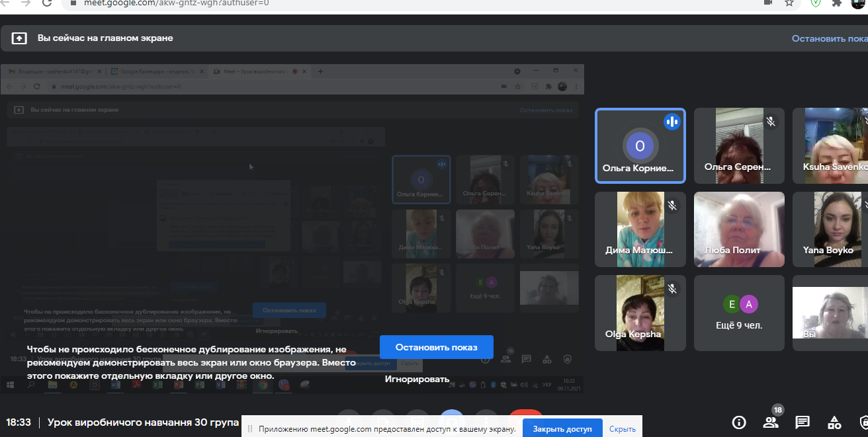Viewport: 868px width, 437px height.
Task: Select Olga Kepsha video tile
Action: coord(640,313)
